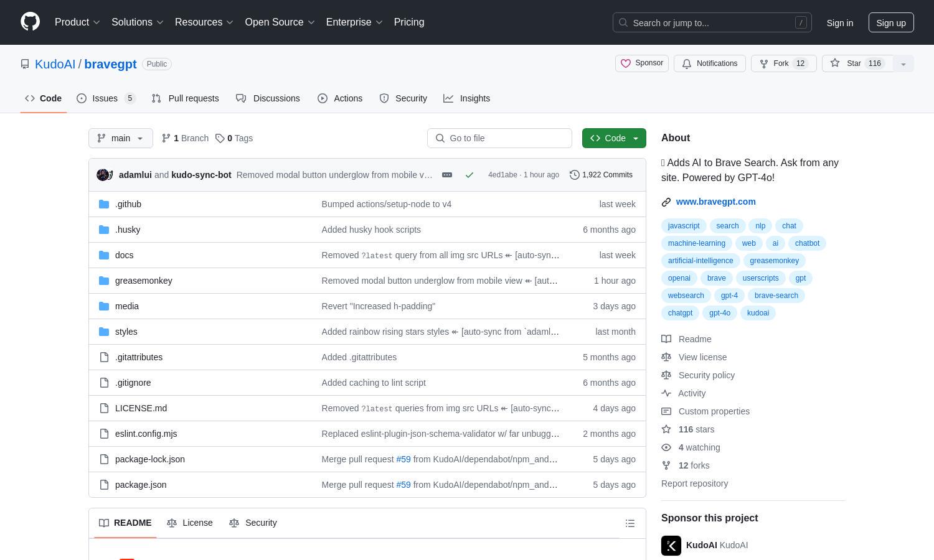
Task: Click the Go to file input
Action: (499, 138)
